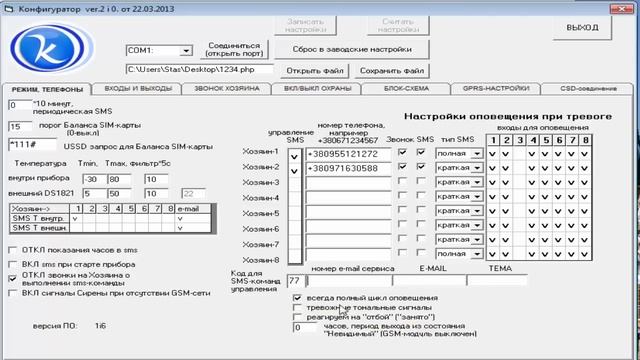Image resolution: width=640 pixels, height=360 pixels.
Task: Toggle input 1 cell for Хозяин-1
Action: [493, 154]
